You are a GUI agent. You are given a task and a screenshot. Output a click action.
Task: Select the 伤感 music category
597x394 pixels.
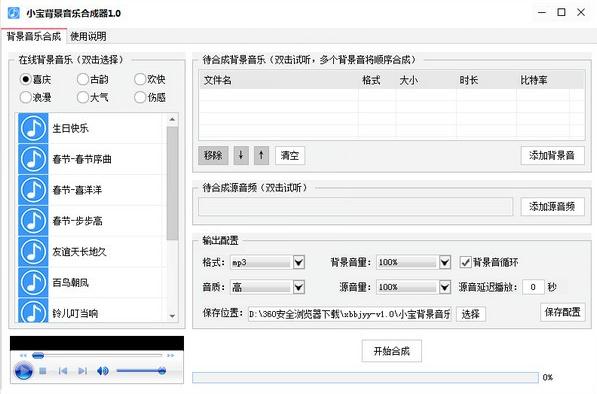[x=150, y=97]
